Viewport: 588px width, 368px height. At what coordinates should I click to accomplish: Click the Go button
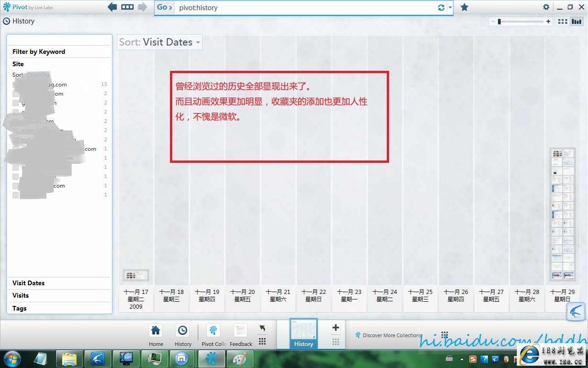pos(164,7)
